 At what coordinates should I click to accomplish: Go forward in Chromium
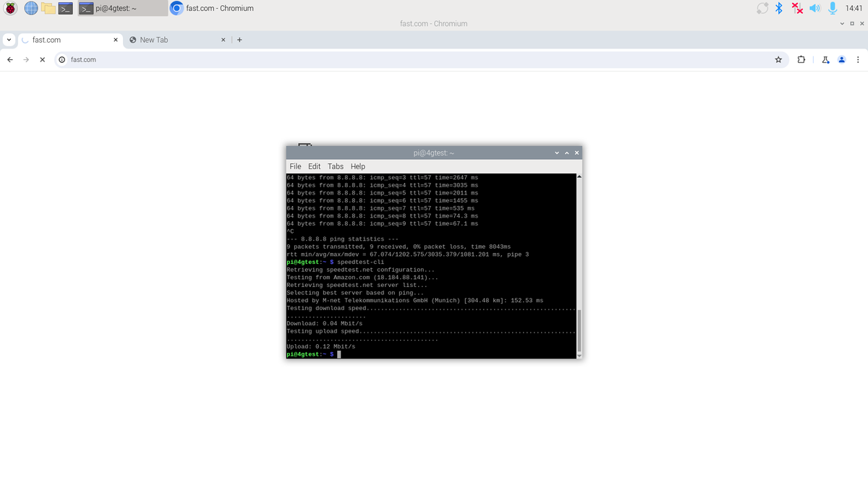(26, 59)
